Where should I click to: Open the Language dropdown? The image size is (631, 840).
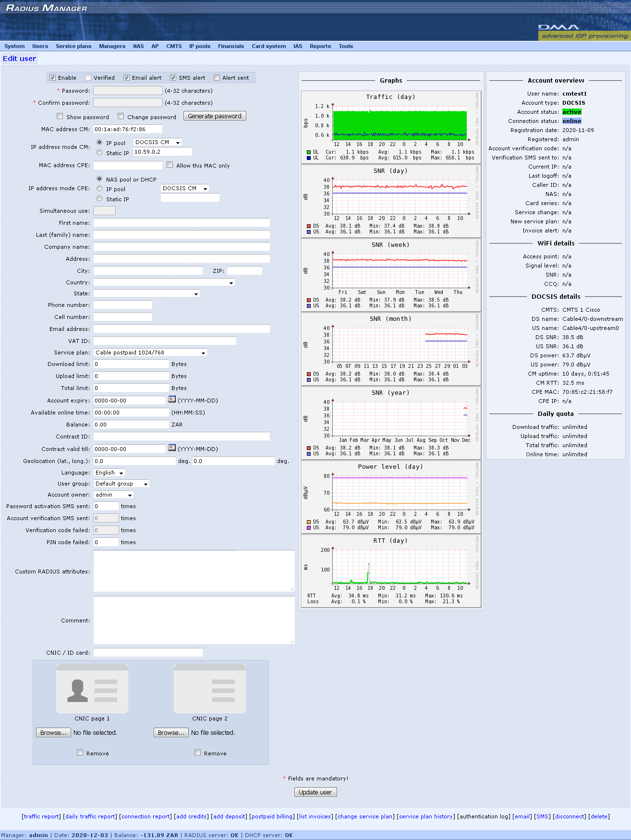109,473
